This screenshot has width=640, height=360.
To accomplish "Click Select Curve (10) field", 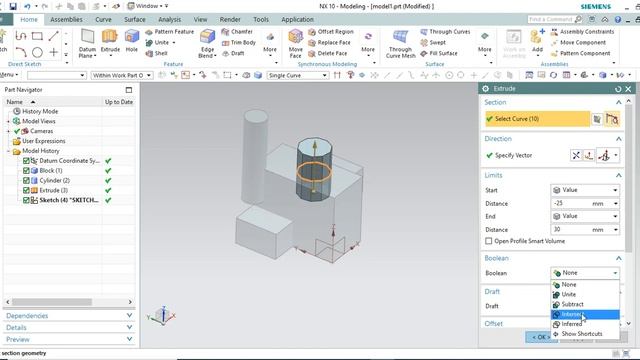I will point(538,119).
